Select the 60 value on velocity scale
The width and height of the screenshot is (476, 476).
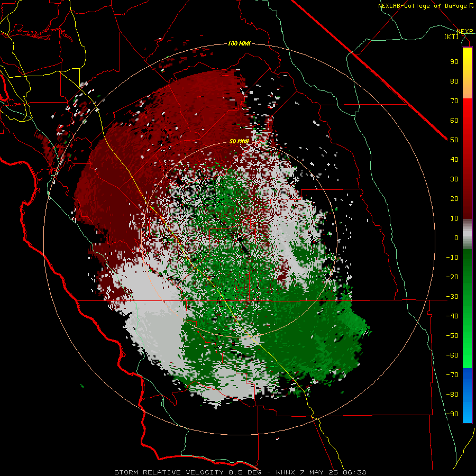(x=454, y=121)
